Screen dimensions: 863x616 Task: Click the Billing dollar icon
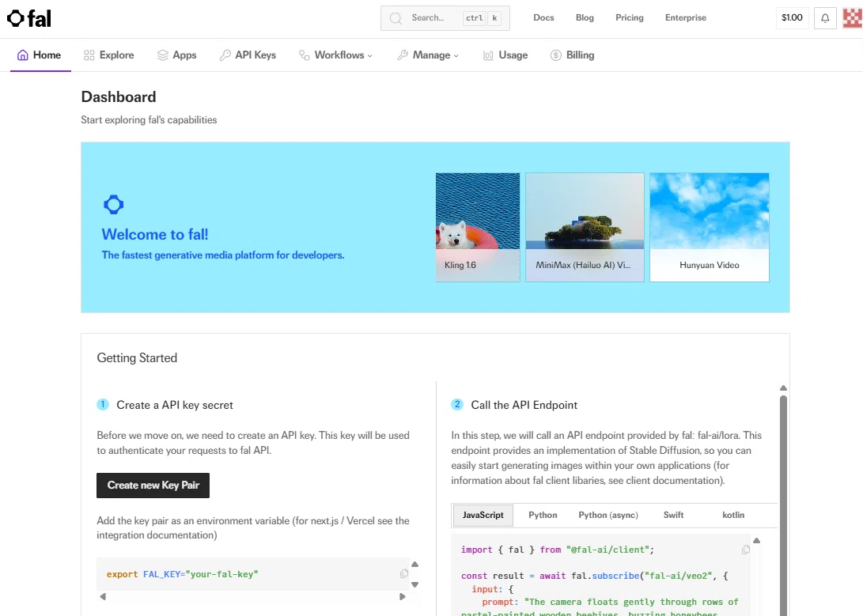tap(556, 55)
